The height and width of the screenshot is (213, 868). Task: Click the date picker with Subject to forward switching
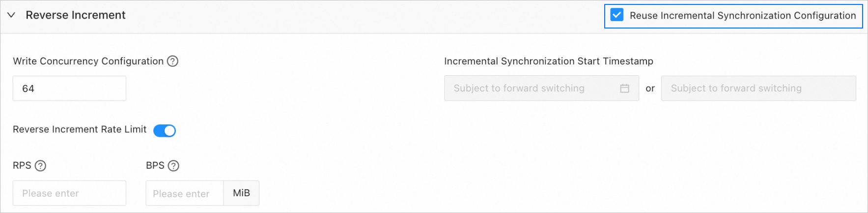[x=541, y=88]
